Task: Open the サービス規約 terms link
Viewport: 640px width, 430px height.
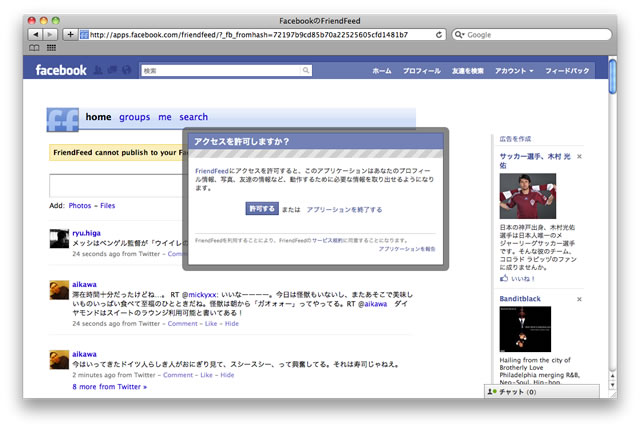Action: tap(327, 240)
